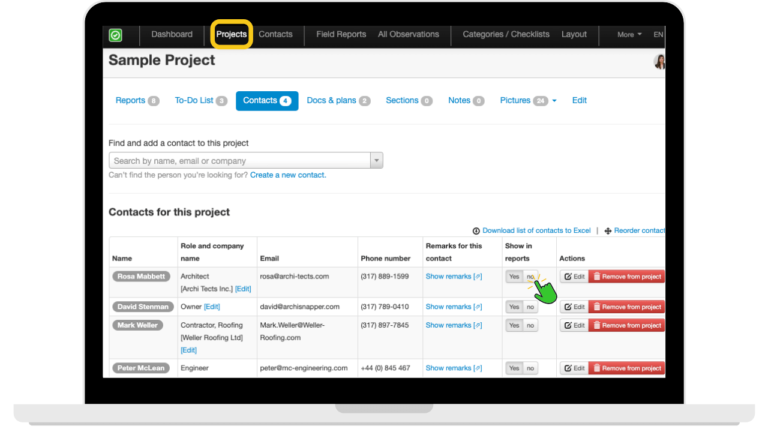Remove Peter McLean from project
768x432 pixels.
[627, 368]
